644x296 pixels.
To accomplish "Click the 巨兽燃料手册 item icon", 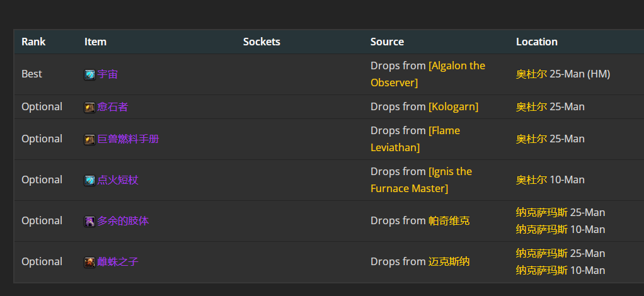I will (x=89, y=140).
